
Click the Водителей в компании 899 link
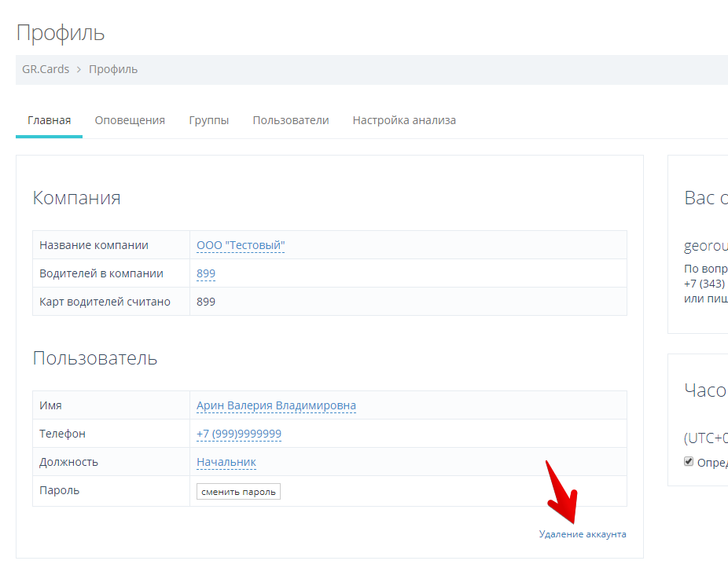[x=206, y=273]
